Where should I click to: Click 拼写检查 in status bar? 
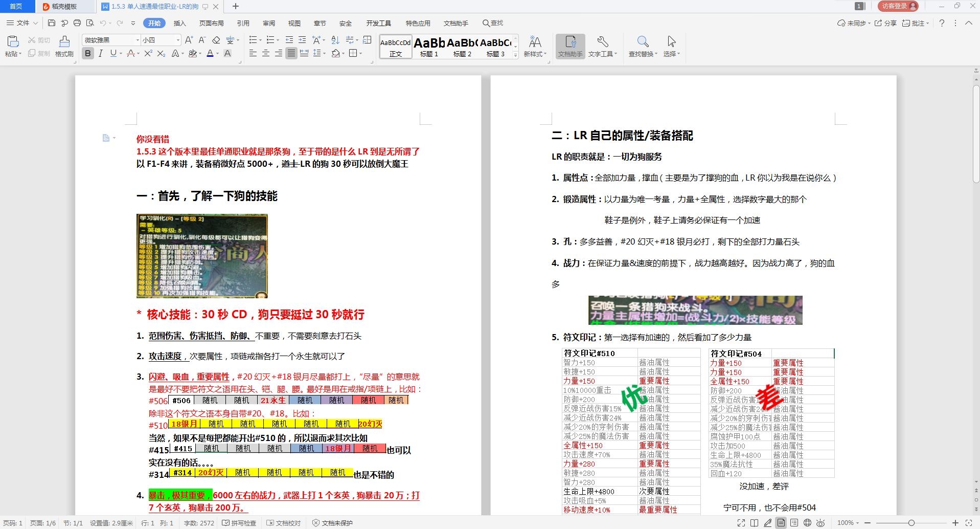tap(239, 523)
